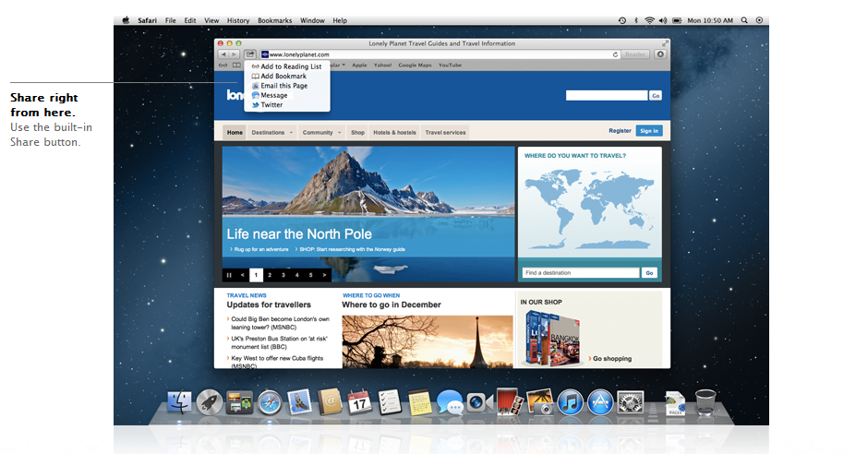Expand the Destinations dropdown
This screenshot has width=868, height=454.
[271, 133]
